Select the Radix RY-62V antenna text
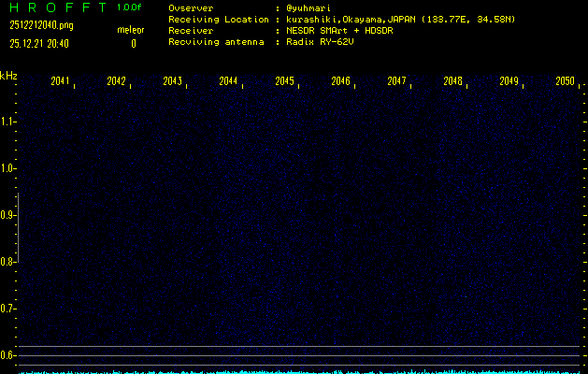Image resolution: width=588 pixels, height=374 pixels. [323, 43]
